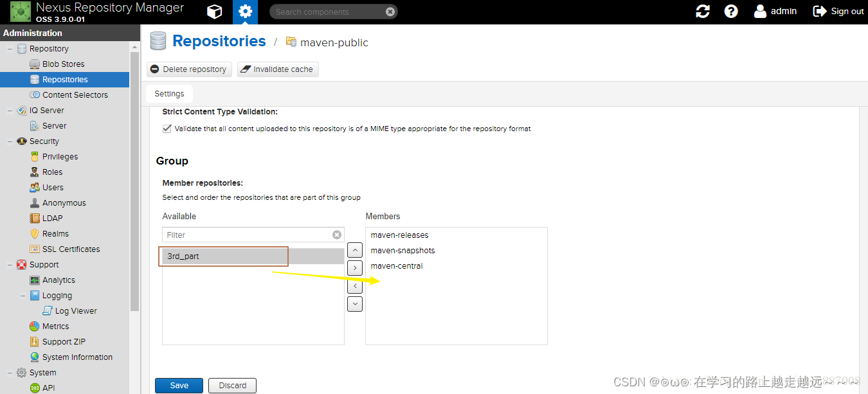Open Realms in sidebar
The image size is (868, 394).
55,234
